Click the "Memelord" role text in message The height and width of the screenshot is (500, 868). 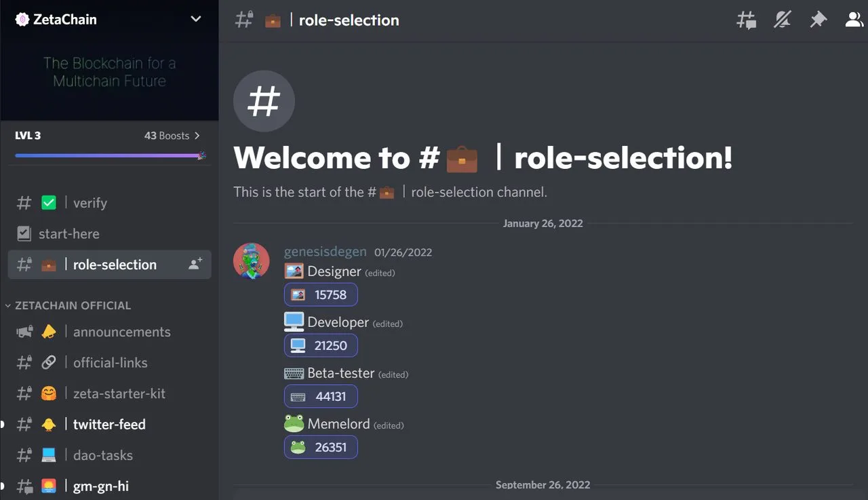tap(339, 424)
